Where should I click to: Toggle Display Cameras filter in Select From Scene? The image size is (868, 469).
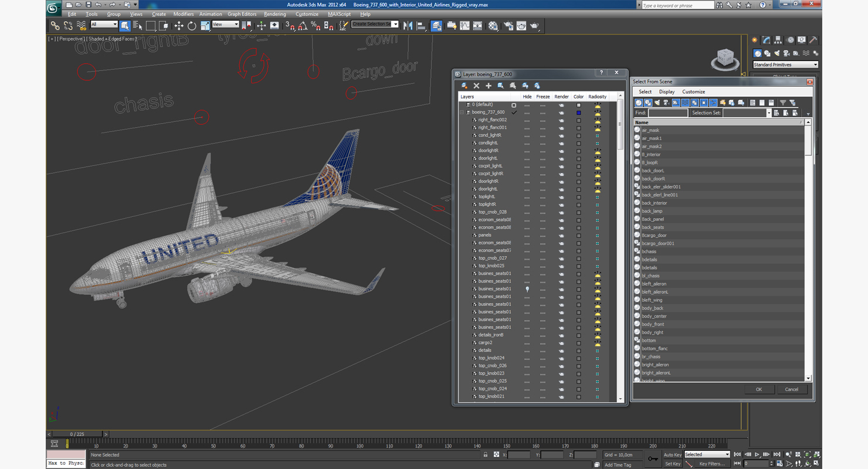(x=666, y=103)
